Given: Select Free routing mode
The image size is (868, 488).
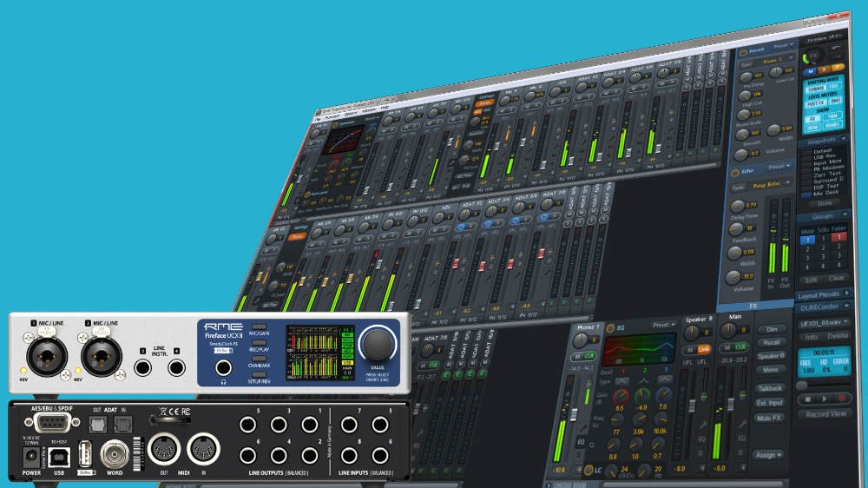Looking at the screenshot, I should click(833, 86).
